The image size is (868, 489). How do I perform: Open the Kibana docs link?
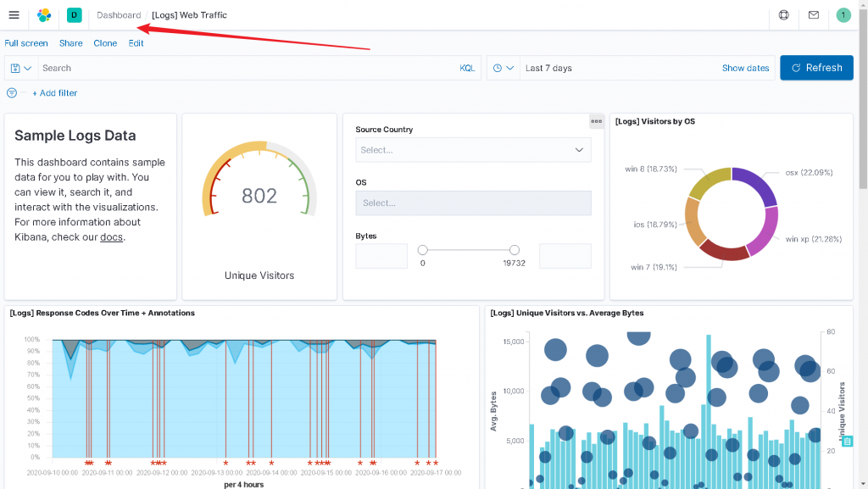(111, 236)
